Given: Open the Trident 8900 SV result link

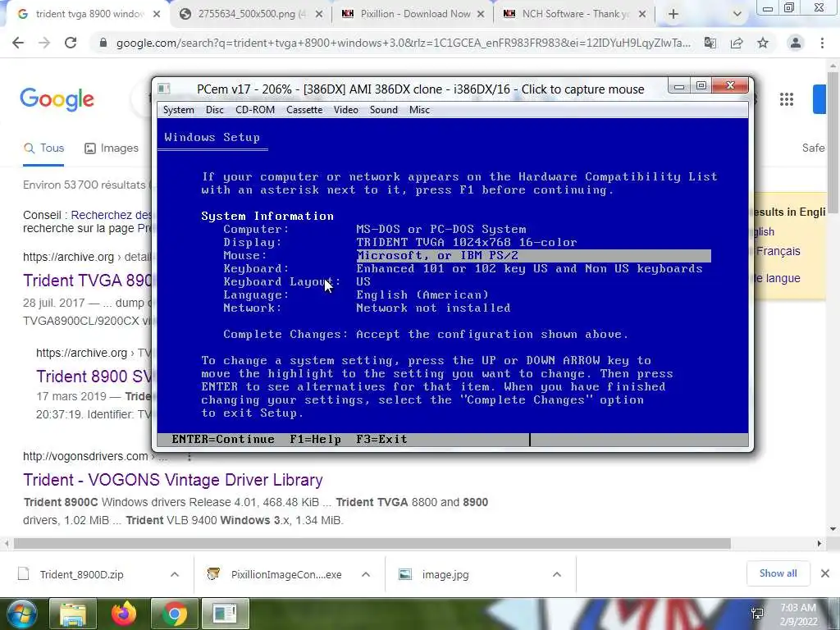Looking at the screenshot, I should click(x=94, y=376).
